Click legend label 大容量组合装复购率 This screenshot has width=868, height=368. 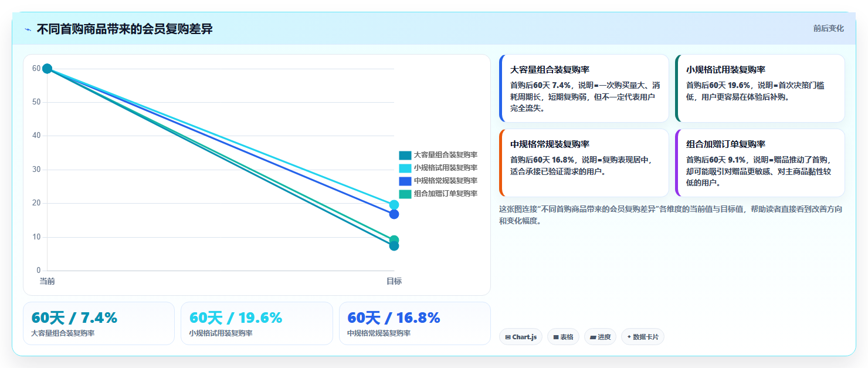pos(446,155)
